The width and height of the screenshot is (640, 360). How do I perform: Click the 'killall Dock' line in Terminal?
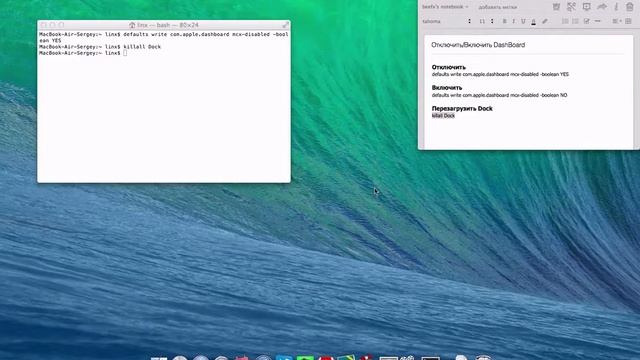point(100,47)
